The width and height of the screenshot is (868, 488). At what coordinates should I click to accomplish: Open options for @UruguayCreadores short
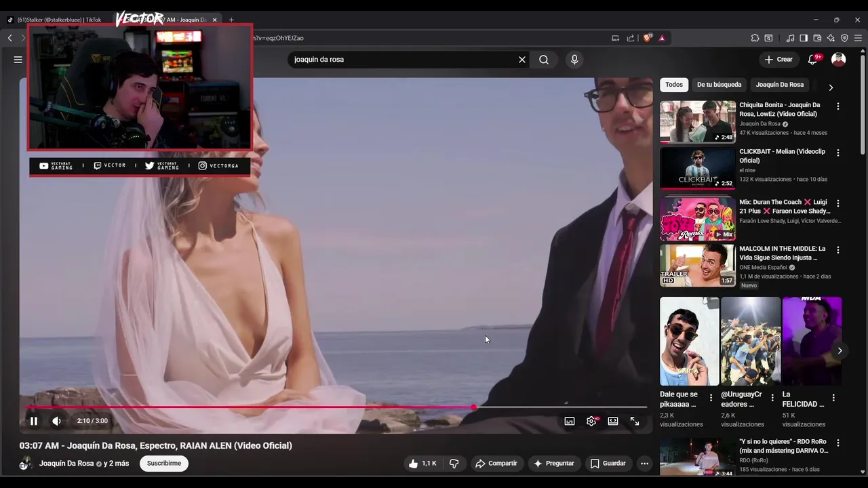click(x=772, y=398)
